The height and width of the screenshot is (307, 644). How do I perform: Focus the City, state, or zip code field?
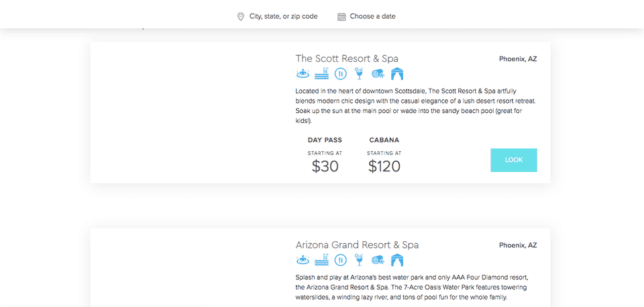(x=283, y=17)
